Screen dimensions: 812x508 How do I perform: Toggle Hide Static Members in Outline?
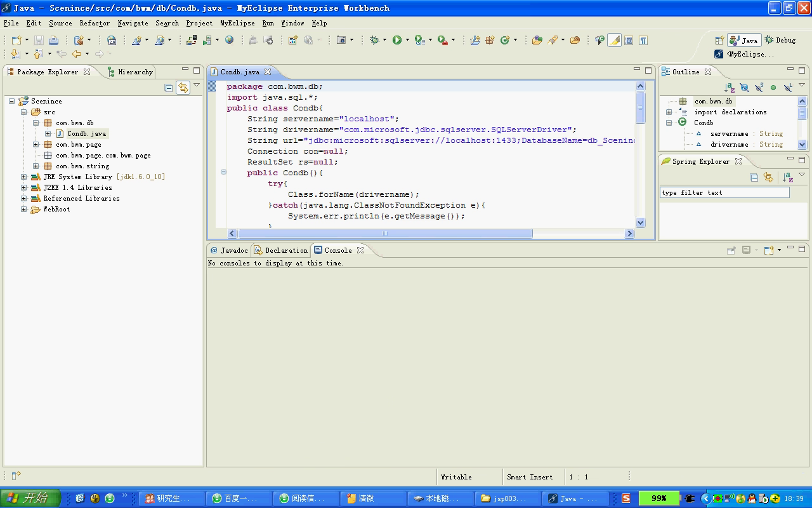[x=759, y=88]
